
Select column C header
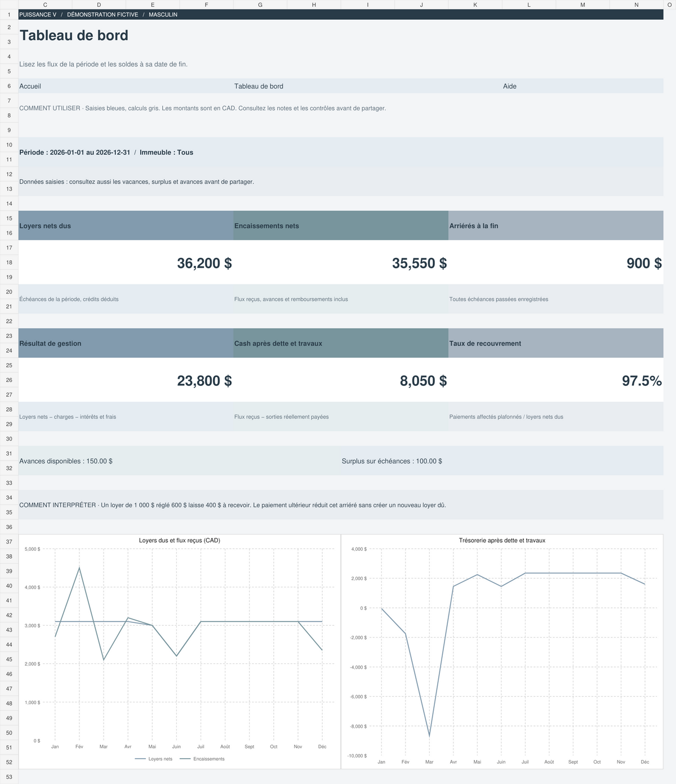(45, 5)
